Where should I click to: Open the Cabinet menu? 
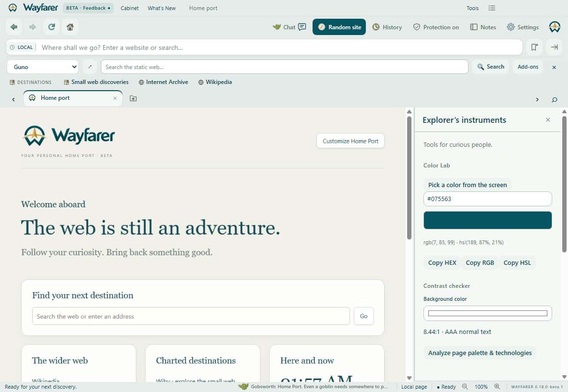tap(130, 8)
